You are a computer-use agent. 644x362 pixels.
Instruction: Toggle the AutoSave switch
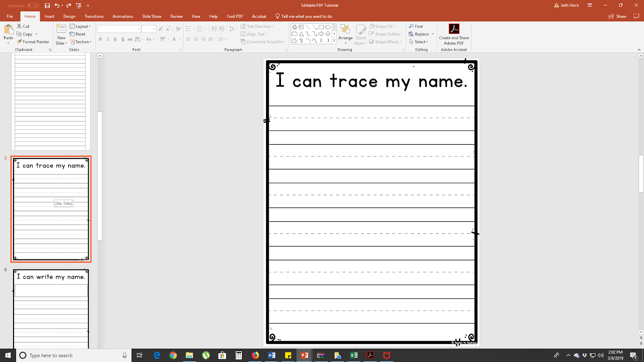pos(33,6)
